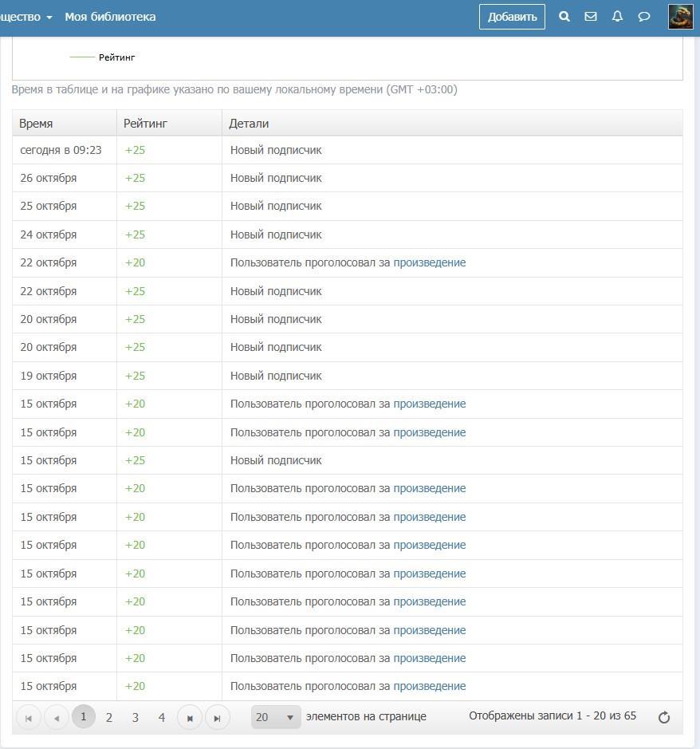Open Моя библиотека from top menu

(110, 17)
